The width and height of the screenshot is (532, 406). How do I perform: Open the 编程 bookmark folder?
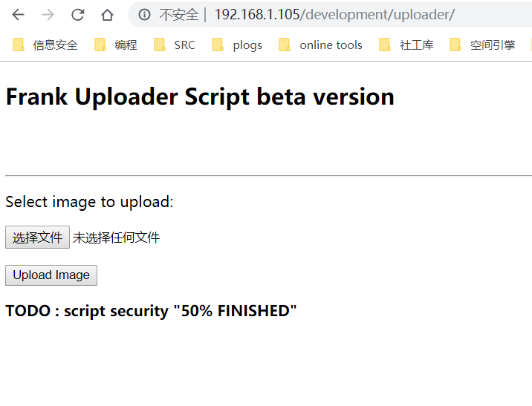pyautogui.click(x=116, y=45)
